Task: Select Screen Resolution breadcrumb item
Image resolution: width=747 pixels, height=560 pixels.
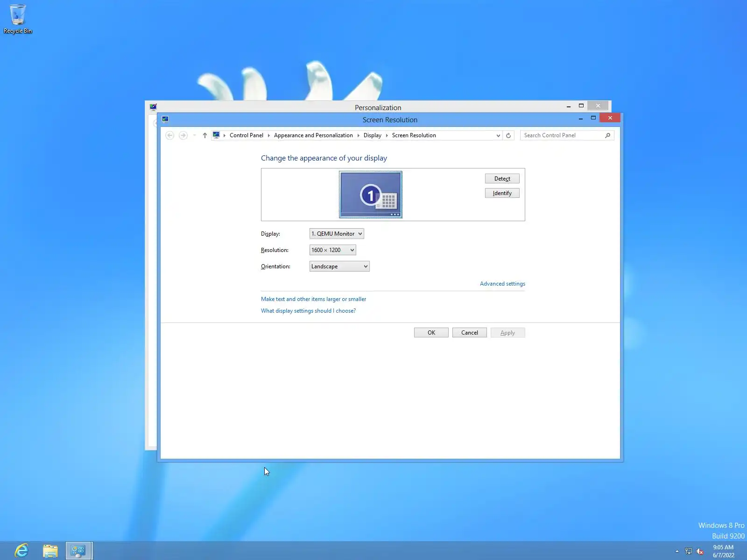Action: (414, 135)
